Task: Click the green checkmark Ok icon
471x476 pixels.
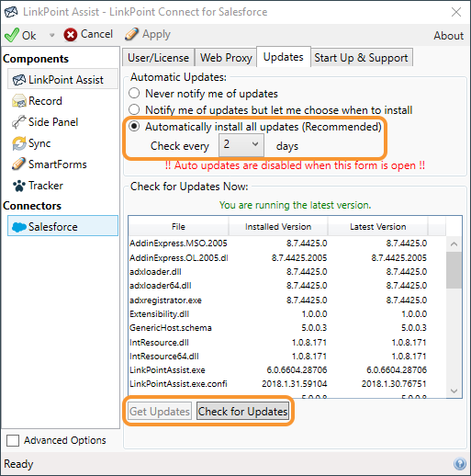Action: 12,35
